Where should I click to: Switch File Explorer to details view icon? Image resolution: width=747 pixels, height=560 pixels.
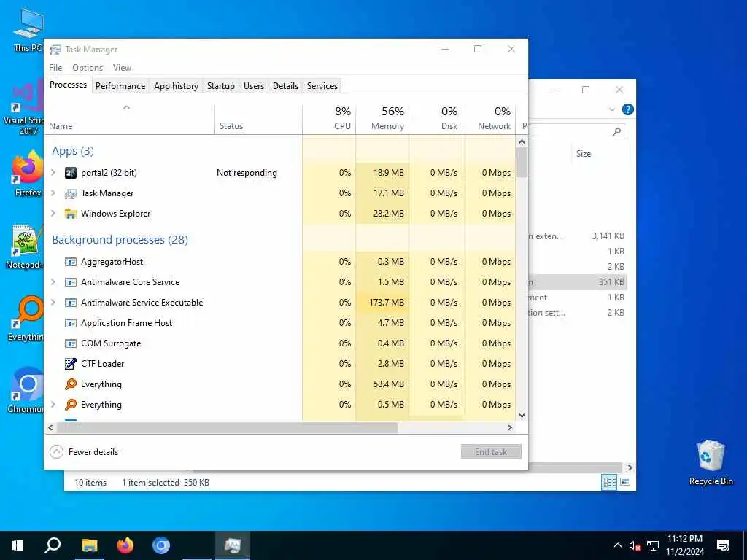pos(609,482)
